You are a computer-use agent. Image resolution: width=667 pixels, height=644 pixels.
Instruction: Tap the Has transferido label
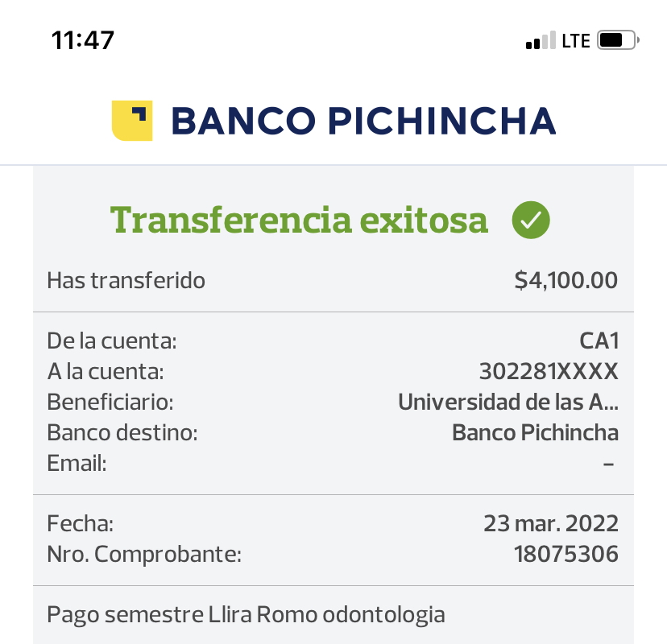click(126, 280)
